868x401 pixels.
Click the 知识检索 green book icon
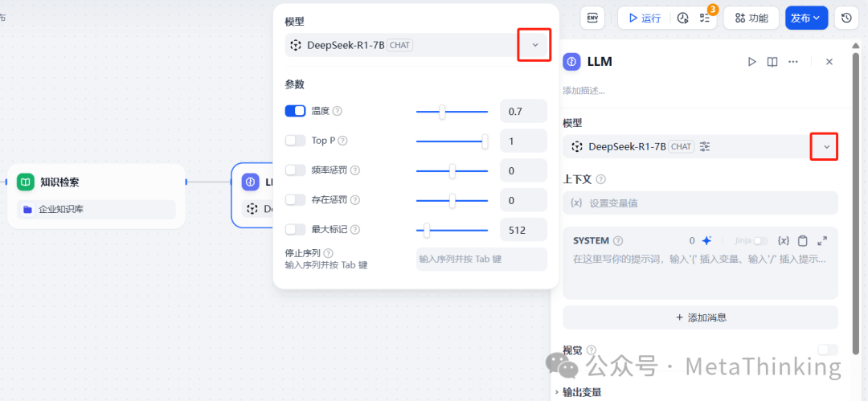tap(26, 182)
